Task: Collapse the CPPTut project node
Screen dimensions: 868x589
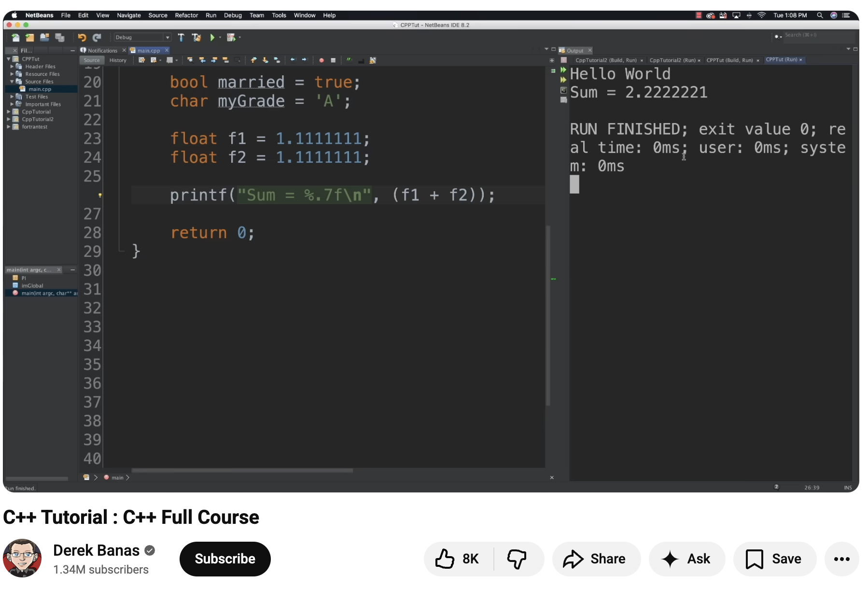Action: point(8,59)
